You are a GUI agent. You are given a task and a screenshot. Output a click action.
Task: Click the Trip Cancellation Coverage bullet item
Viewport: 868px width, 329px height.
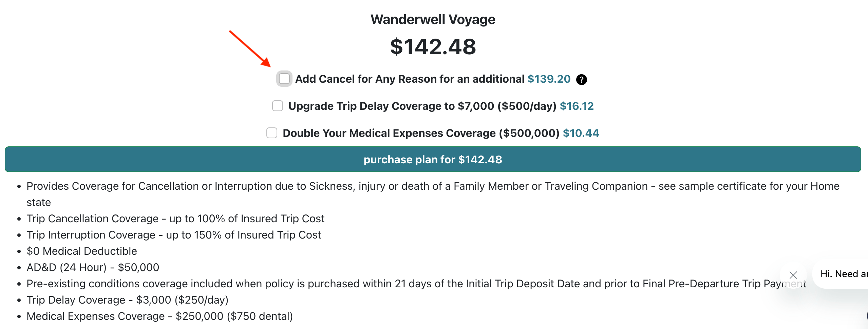(x=175, y=218)
